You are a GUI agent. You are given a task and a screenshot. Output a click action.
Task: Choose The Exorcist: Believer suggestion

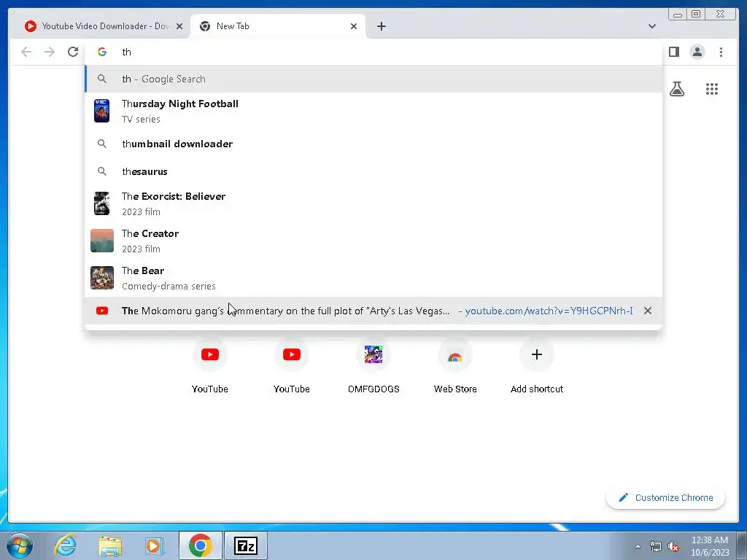coord(373,203)
